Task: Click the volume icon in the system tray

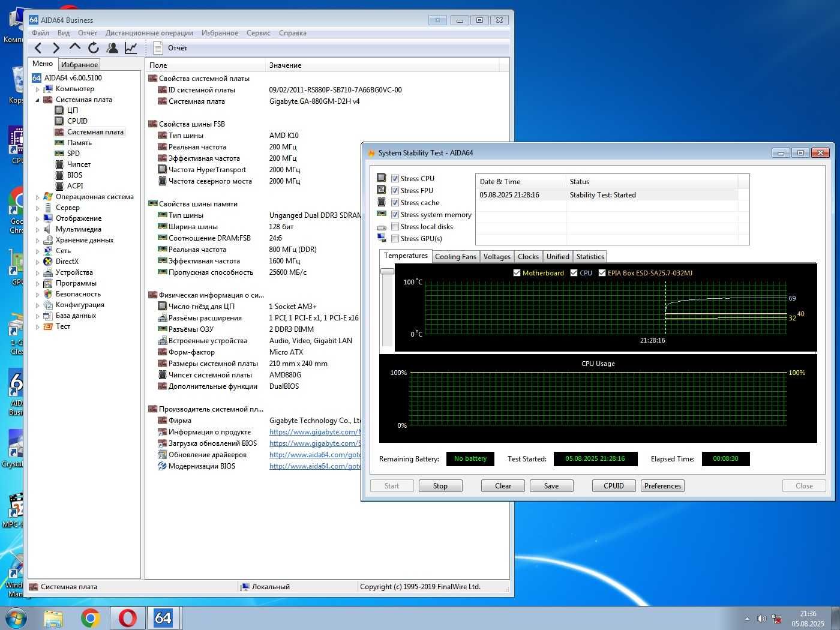Action: click(761, 619)
